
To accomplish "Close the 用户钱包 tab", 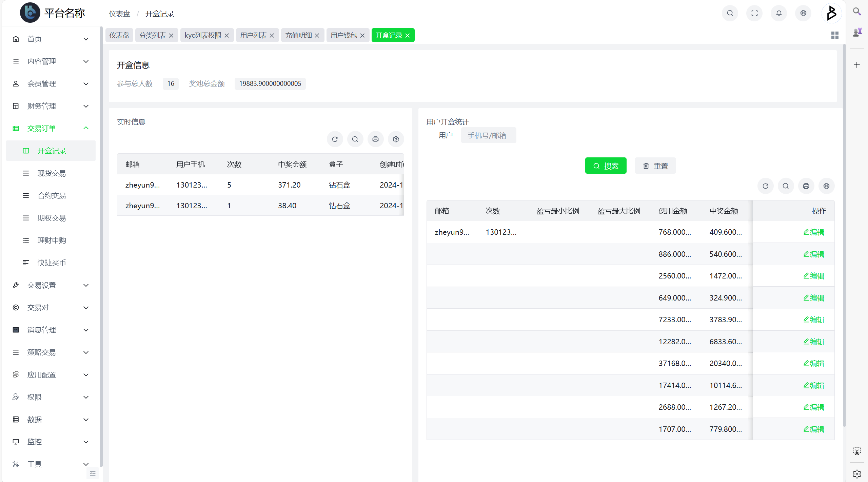I will pyautogui.click(x=362, y=36).
